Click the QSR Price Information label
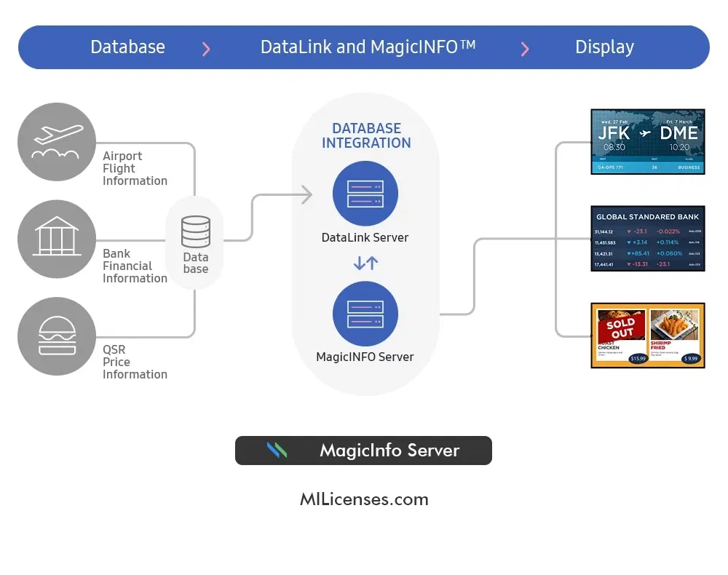The height and width of the screenshot is (575, 728). [x=135, y=362]
